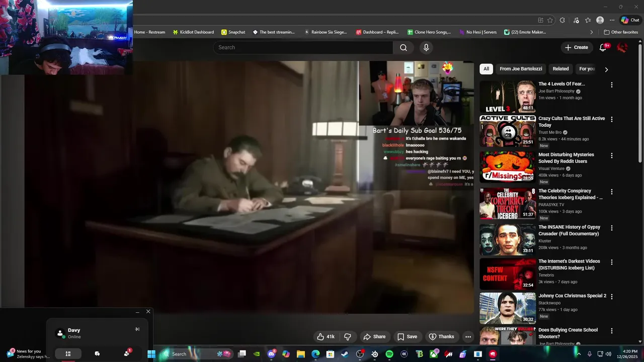Launch Spotify from the taskbar
Screen dimensions: 644x362
(389, 354)
